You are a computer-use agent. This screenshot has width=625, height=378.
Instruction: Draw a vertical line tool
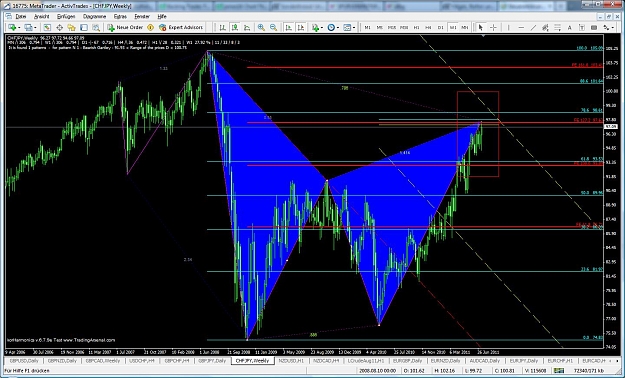point(509,28)
